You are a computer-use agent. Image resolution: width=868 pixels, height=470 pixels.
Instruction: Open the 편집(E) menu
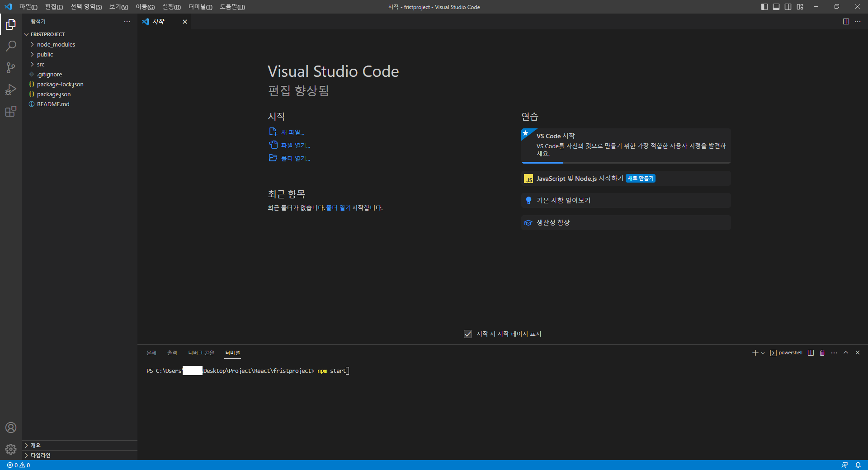tap(54, 7)
